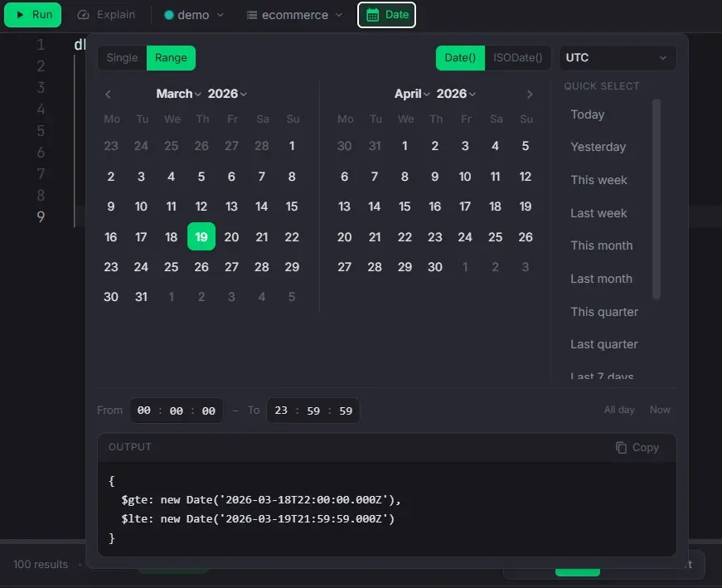Go to next month arrow

tap(530, 95)
